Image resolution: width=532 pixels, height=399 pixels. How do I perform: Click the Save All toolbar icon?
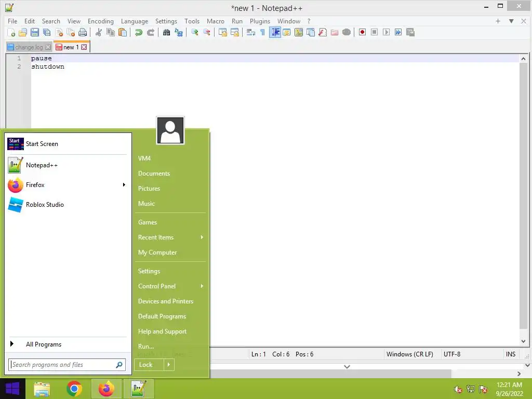pyautogui.click(x=47, y=32)
